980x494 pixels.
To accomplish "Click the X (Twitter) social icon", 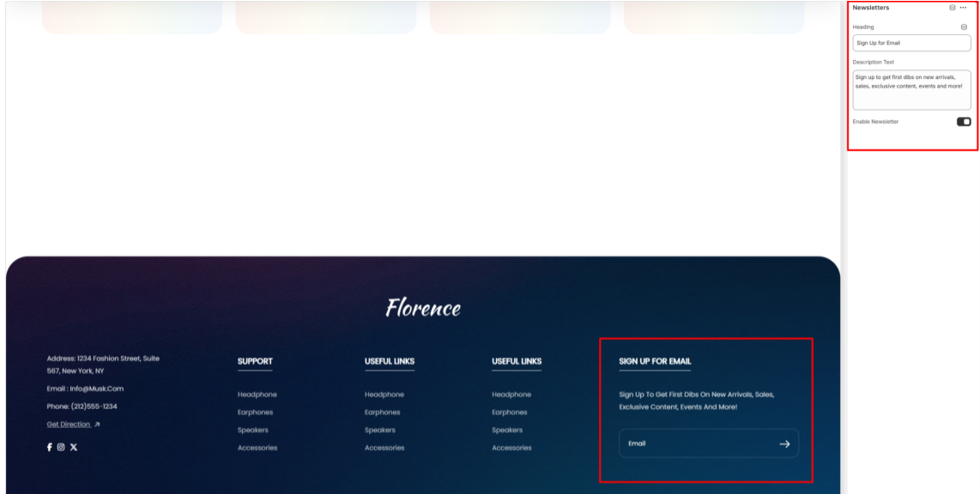I will tap(74, 447).
